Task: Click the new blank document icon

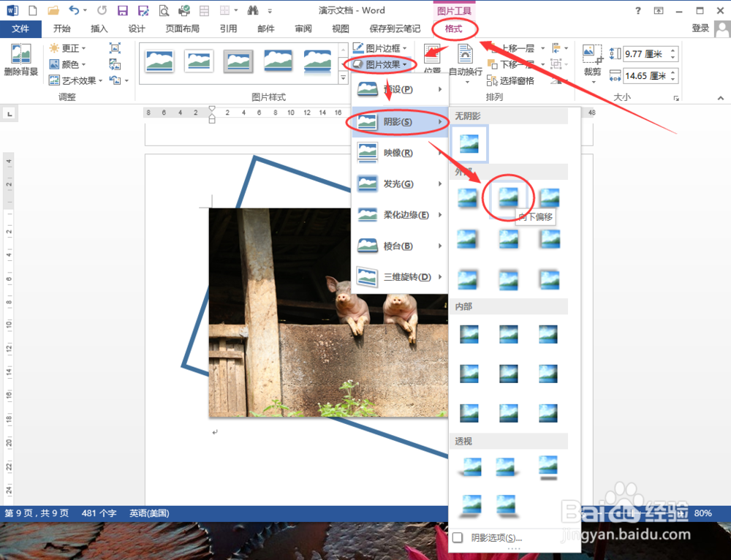Action: [x=33, y=10]
